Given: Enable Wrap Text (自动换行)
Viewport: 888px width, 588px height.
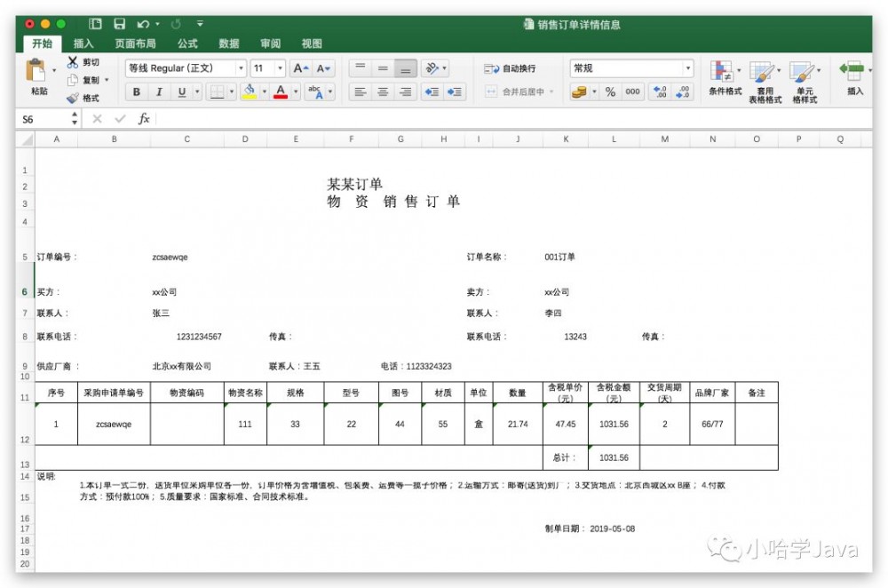Looking at the screenshot, I should 511,68.
